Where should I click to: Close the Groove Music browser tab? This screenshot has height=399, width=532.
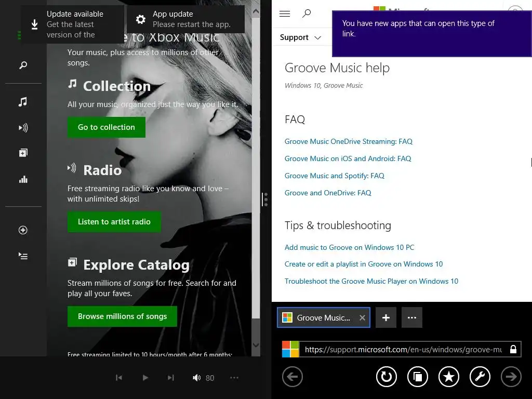click(362, 317)
